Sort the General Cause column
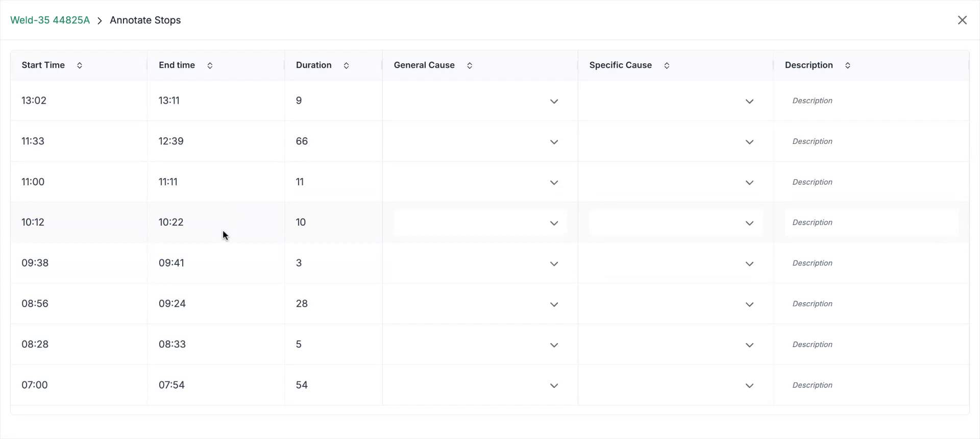 click(x=470, y=65)
